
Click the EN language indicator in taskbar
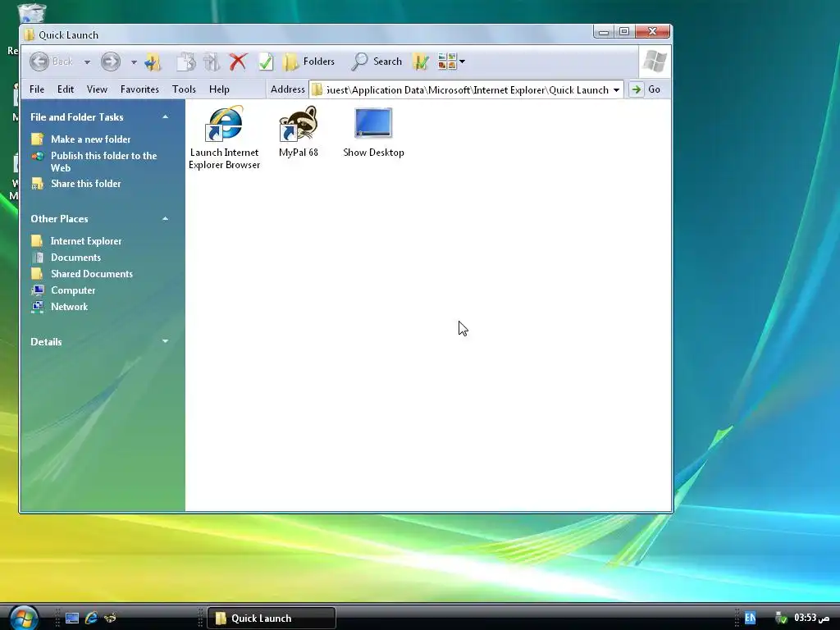[x=750, y=619]
